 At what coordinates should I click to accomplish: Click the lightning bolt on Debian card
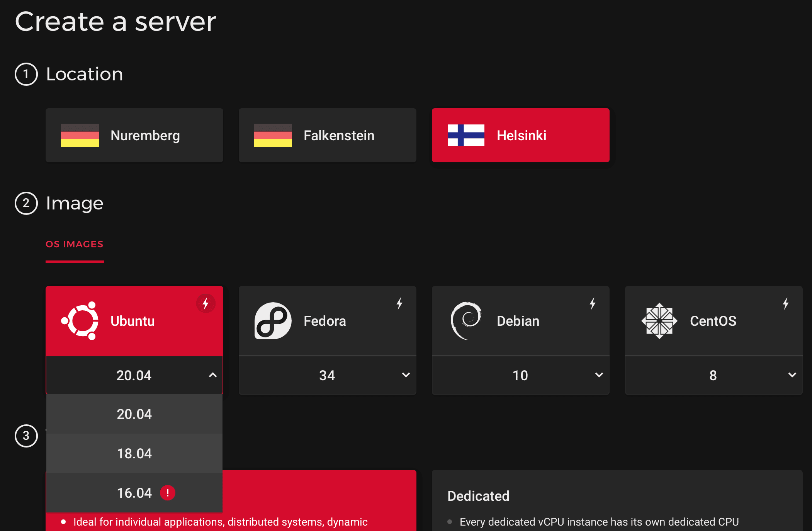(593, 303)
